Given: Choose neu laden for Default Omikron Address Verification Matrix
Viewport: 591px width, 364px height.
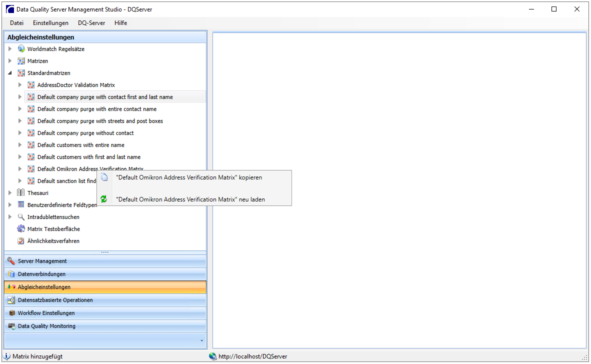Looking at the screenshot, I should (194, 199).
